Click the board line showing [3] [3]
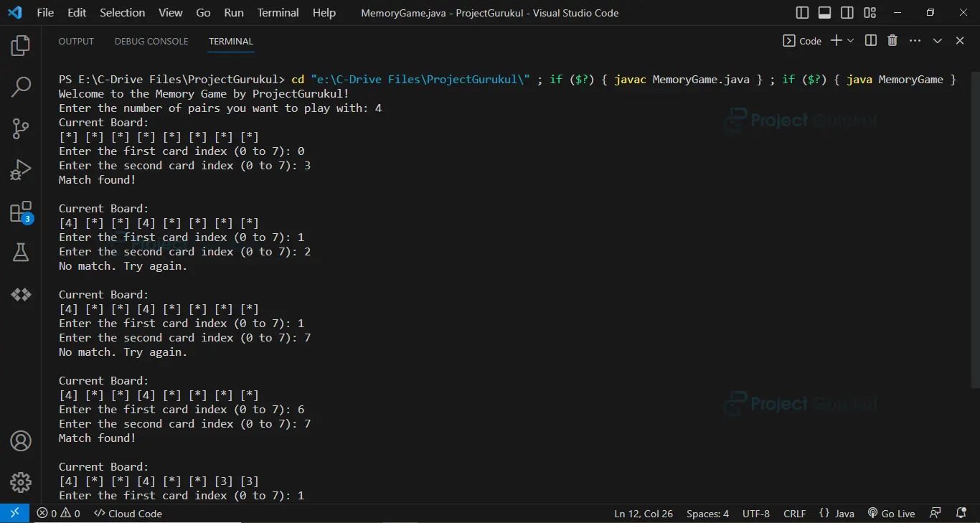 tap(159, 481)
